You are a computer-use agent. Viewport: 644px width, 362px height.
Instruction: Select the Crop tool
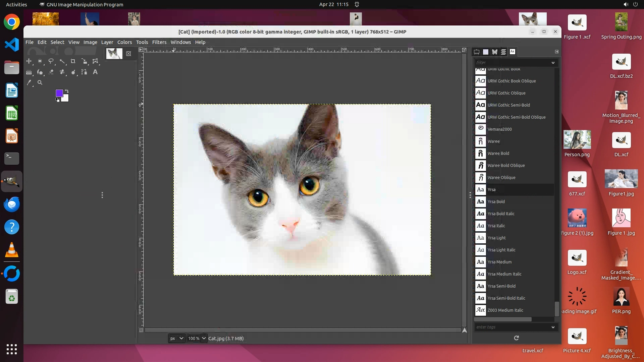coord(73,61)
